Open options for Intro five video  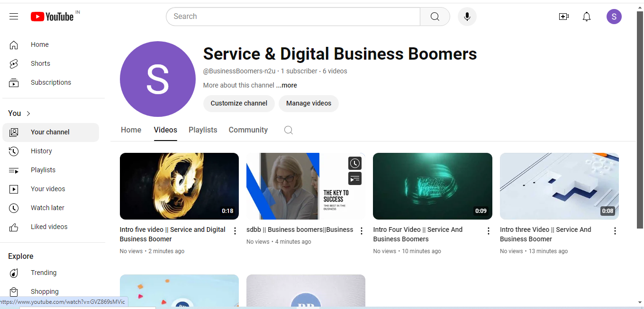[235, 231]
